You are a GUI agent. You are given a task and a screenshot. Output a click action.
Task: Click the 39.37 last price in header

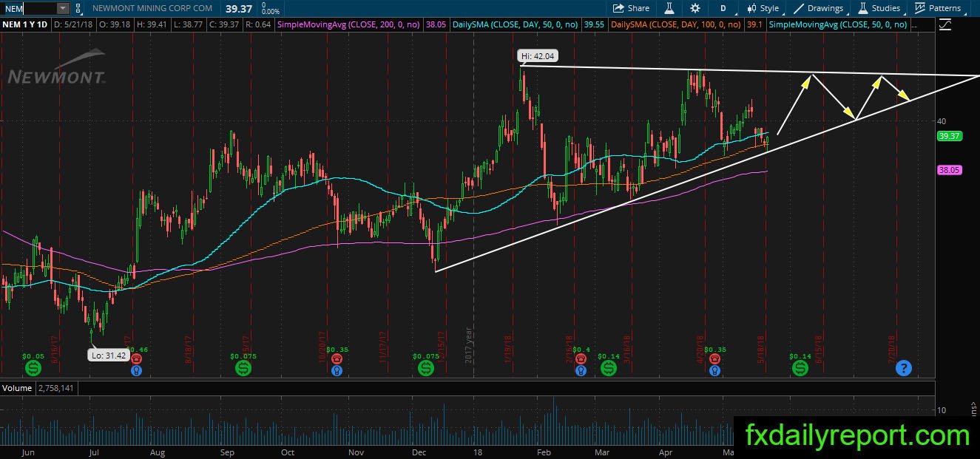click(238, 8)
